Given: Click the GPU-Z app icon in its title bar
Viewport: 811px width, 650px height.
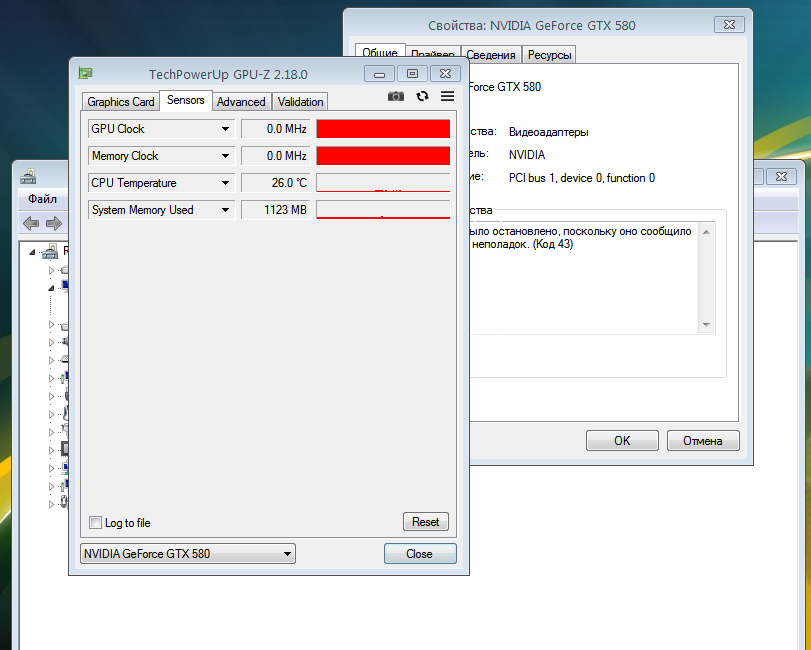Looking at the screenshot, I should point(85,73).
